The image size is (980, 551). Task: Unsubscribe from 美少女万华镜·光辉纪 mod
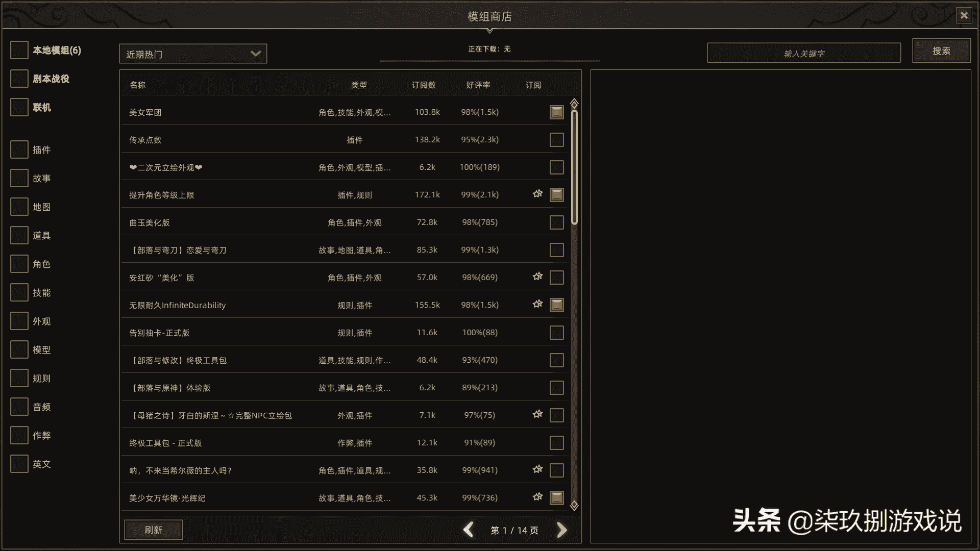click(x=557, y=498)
